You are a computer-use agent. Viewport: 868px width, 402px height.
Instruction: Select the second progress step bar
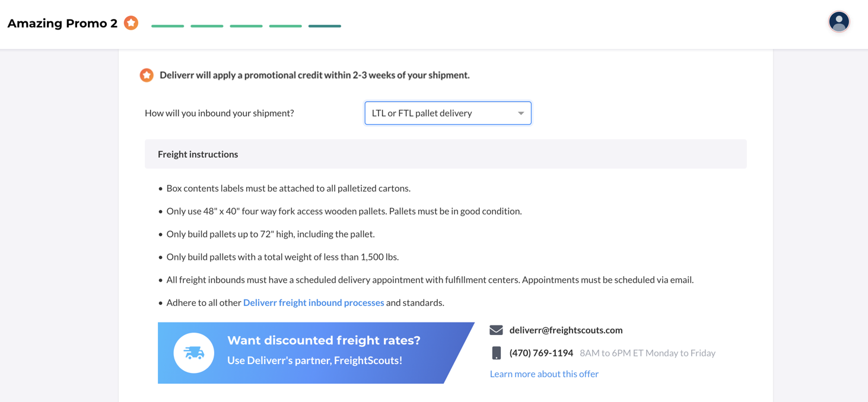pos(207,26)
